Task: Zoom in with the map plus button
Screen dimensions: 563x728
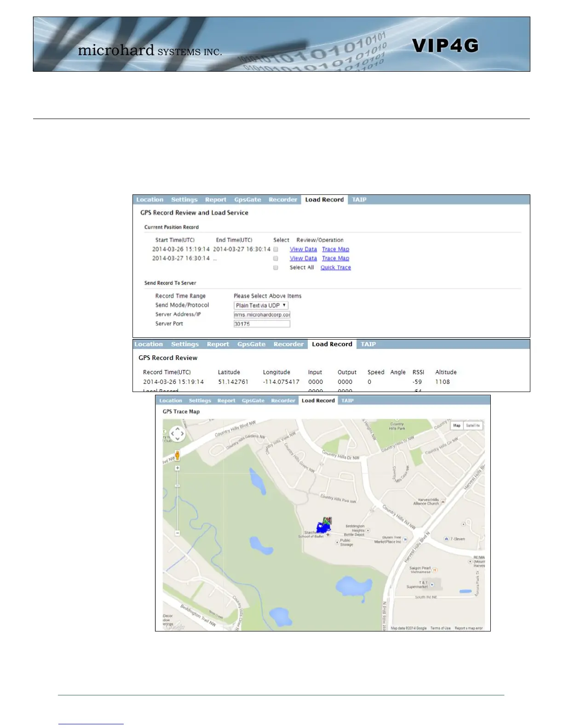Action: (178, 468)
